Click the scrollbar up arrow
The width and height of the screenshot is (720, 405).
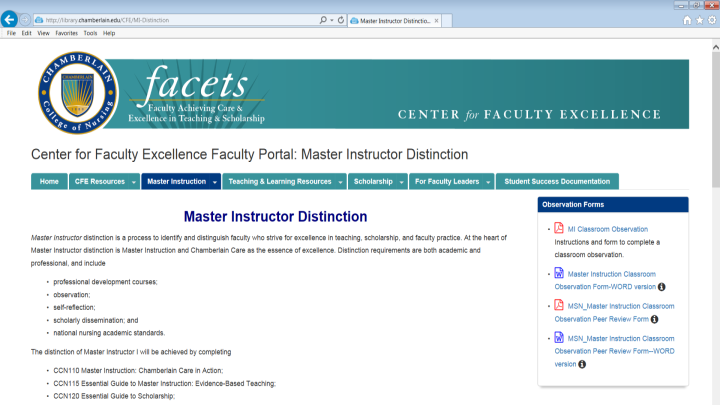[716, 47]
